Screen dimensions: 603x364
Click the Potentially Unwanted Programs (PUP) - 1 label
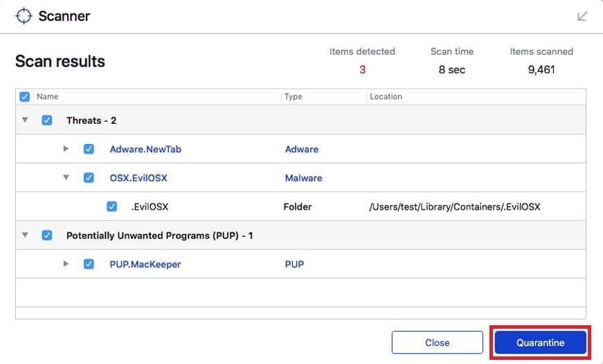tap(160, 235)
